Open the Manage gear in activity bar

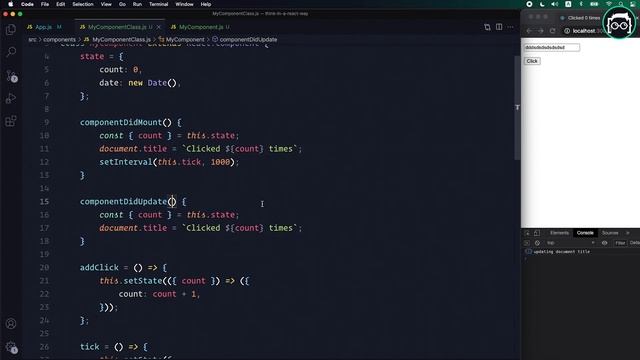tap(11, 347)
